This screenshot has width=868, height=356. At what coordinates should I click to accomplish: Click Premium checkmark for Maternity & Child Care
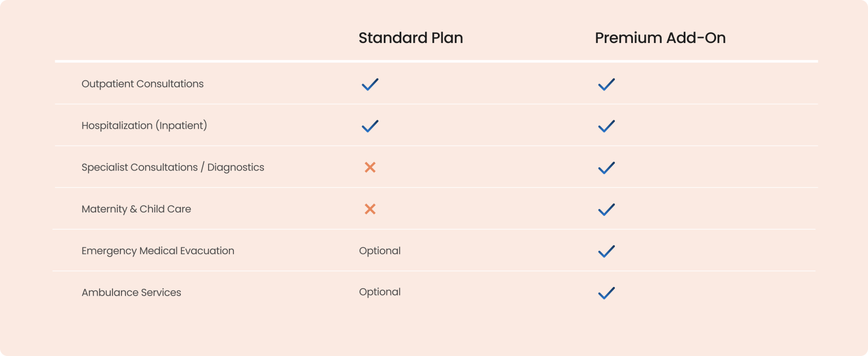606,210
